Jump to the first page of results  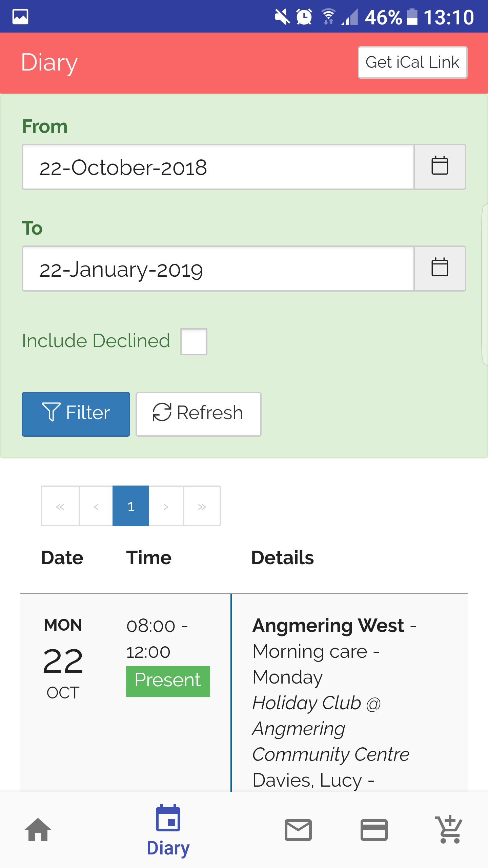(x=60, y=506)
